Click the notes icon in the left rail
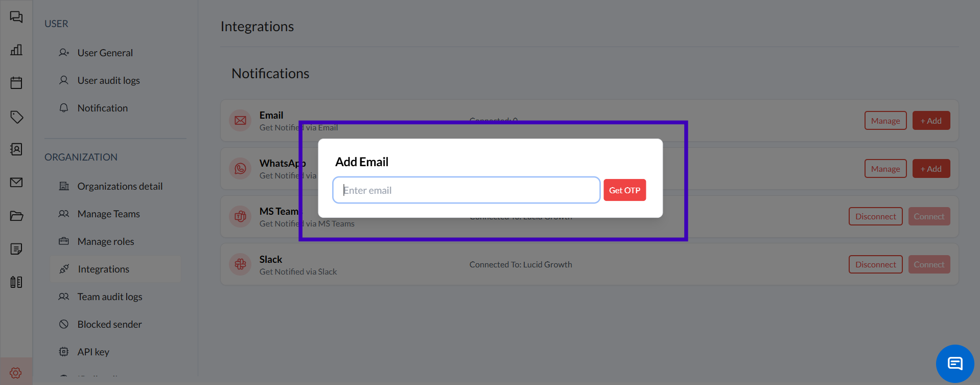Image resolution: width=980 pixels, height=385 pixels. pos(16,249)
